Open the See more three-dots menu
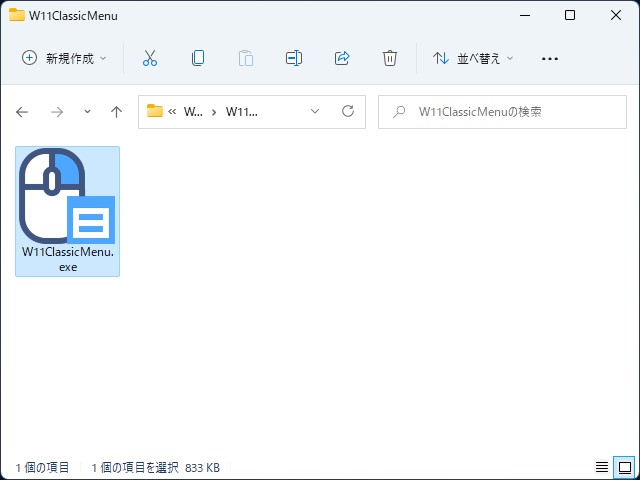 coord(550,59)
